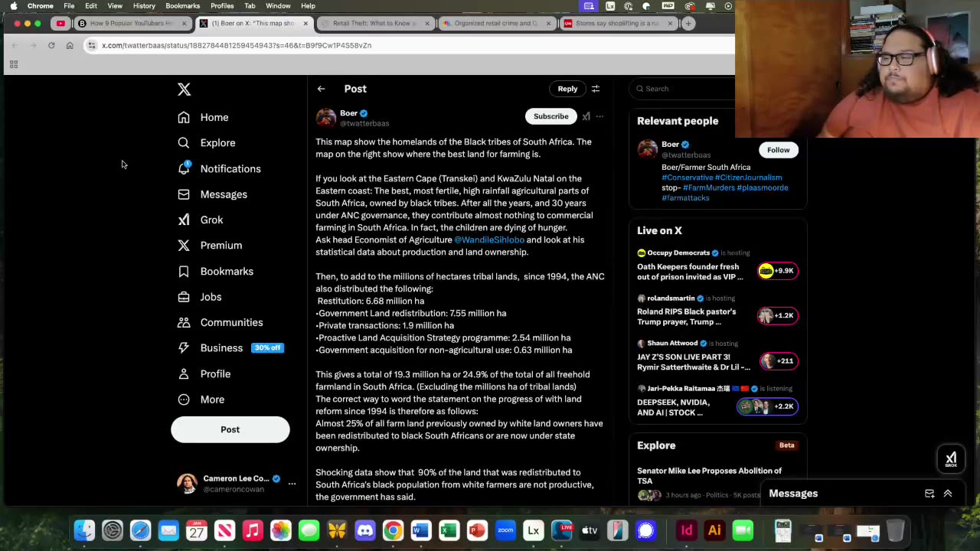Click the Grok icon on Boer's post
980x551 pixels.
(x=586, y=116)
